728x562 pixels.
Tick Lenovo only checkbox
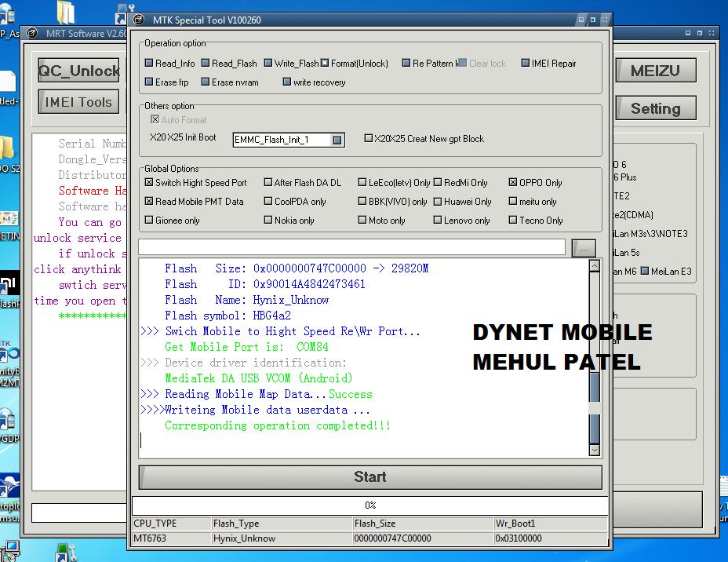pyautogui.click(x=438, y=220)
